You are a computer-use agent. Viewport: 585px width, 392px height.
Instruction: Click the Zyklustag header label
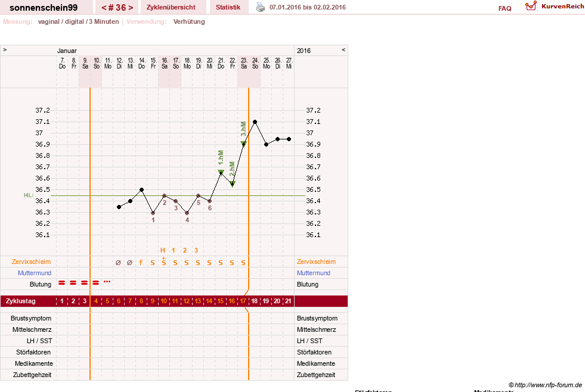point(20,301)
